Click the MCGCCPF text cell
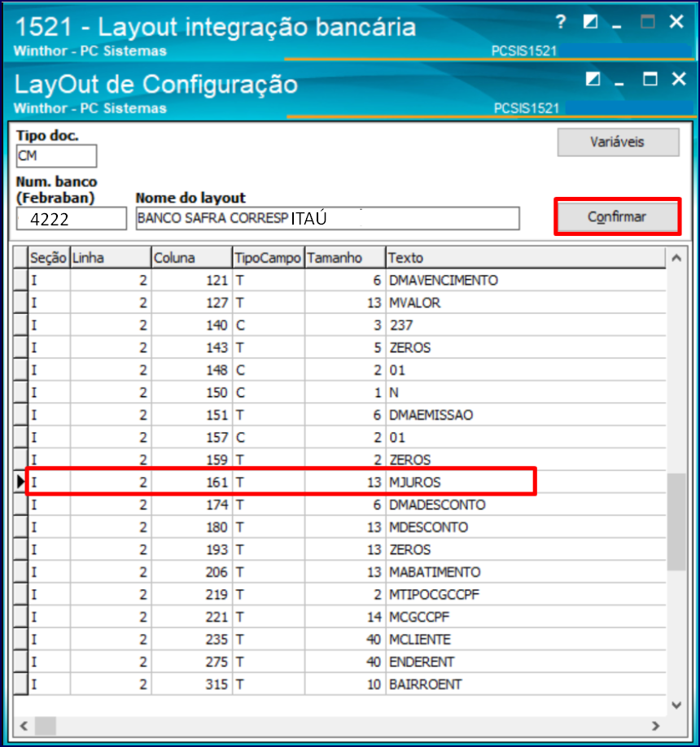This screenshot has width=700, height=747. [x=526, y=617]
